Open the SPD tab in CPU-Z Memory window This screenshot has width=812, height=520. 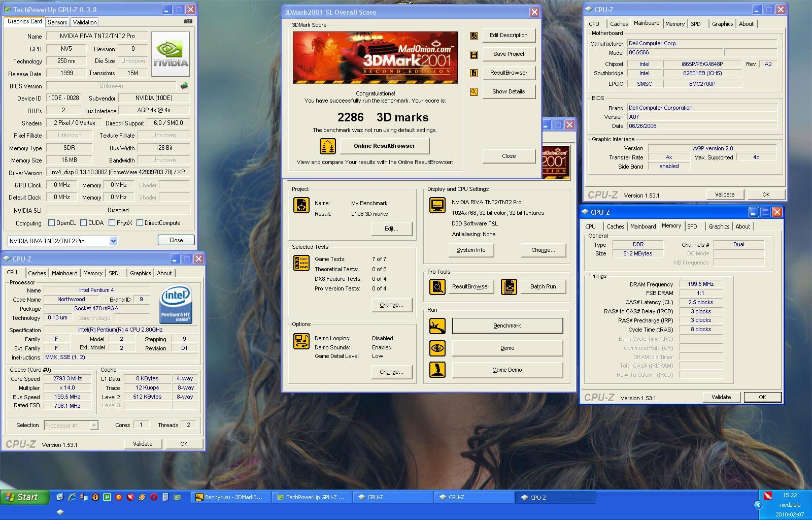[x=692, y=226]
